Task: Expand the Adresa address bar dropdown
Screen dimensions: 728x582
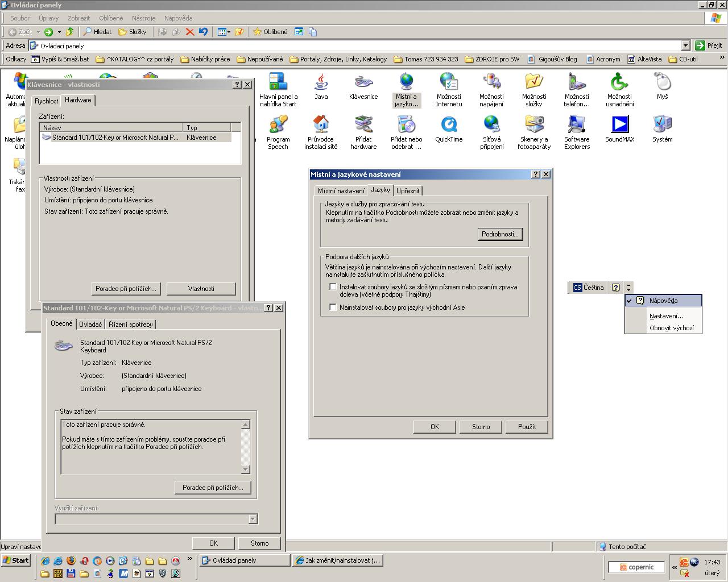Action: pyautogui.click(x=685, y=45)
